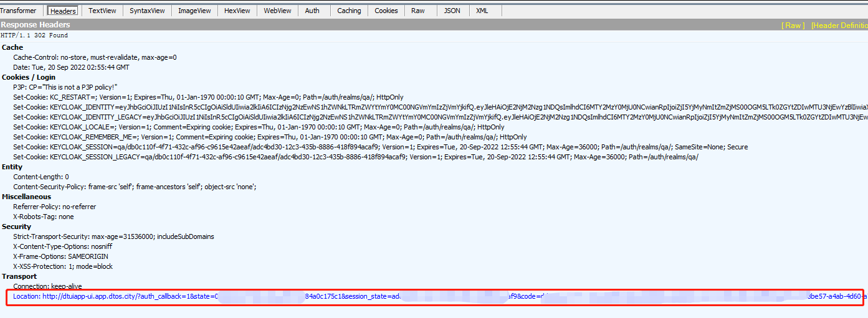Screen dimensions: 868x318
Task: Select the Content-Length: 0 row
Action: click(x=41, y=177)
